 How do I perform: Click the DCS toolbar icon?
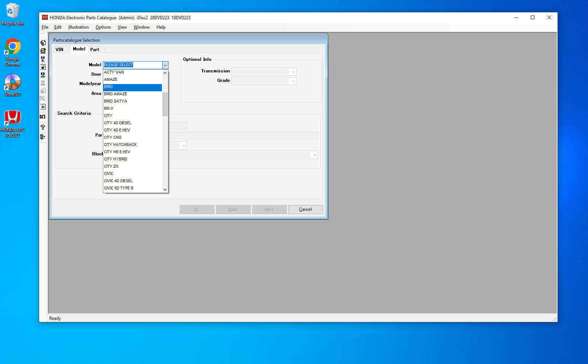(43, 117)
